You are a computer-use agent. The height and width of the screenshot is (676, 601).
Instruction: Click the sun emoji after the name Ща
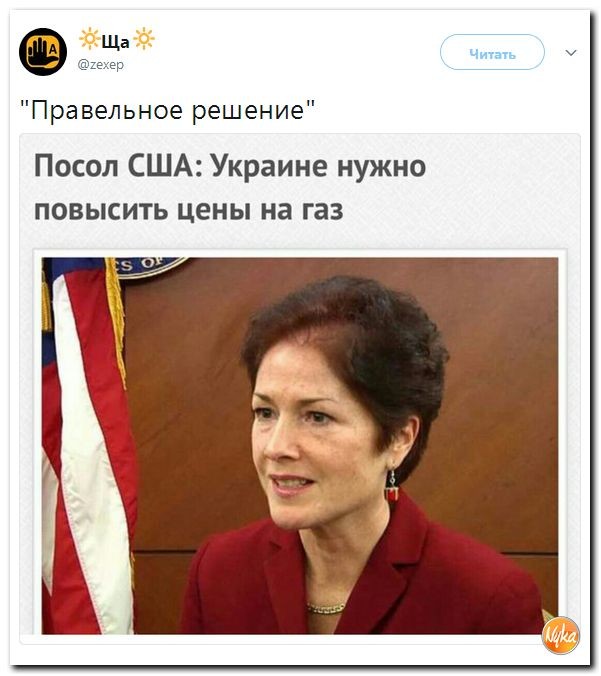144,39
